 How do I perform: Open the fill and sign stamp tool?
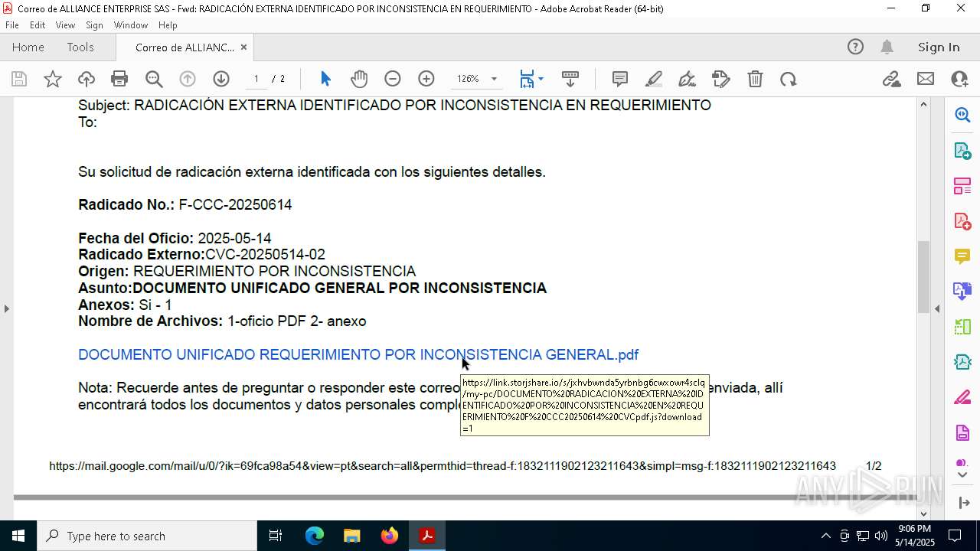pos(721,79)
